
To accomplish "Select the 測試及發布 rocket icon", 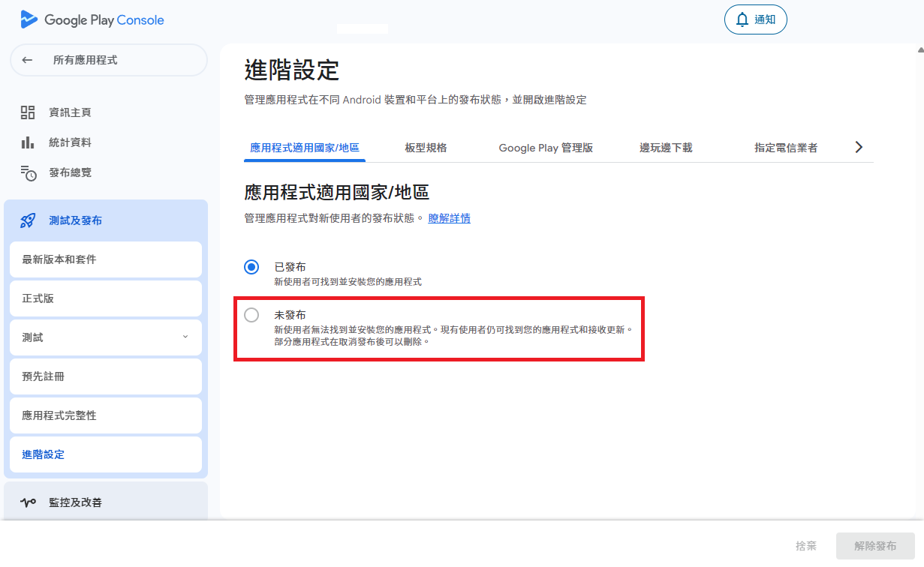I will point(28,219).
